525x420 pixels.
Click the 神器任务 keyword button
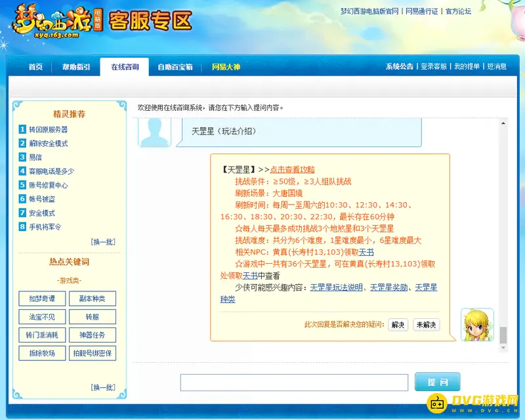coord(93,335)
